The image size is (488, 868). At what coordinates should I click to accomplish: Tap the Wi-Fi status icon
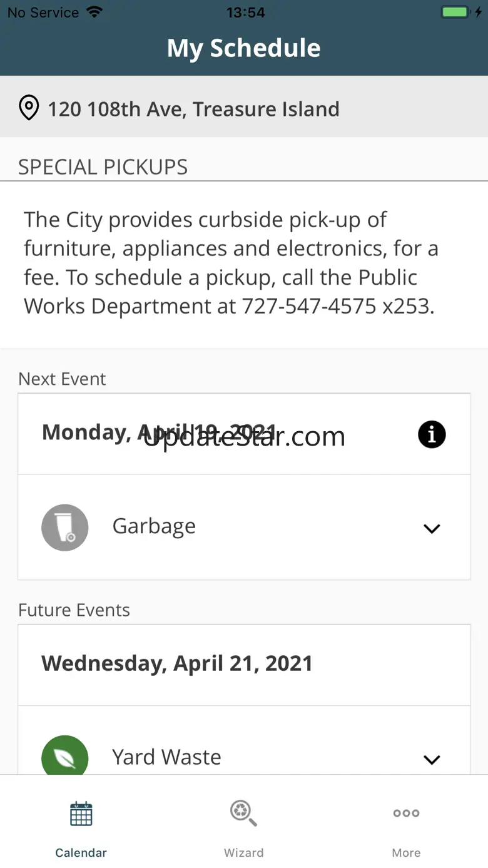click(x=94, y=13)
